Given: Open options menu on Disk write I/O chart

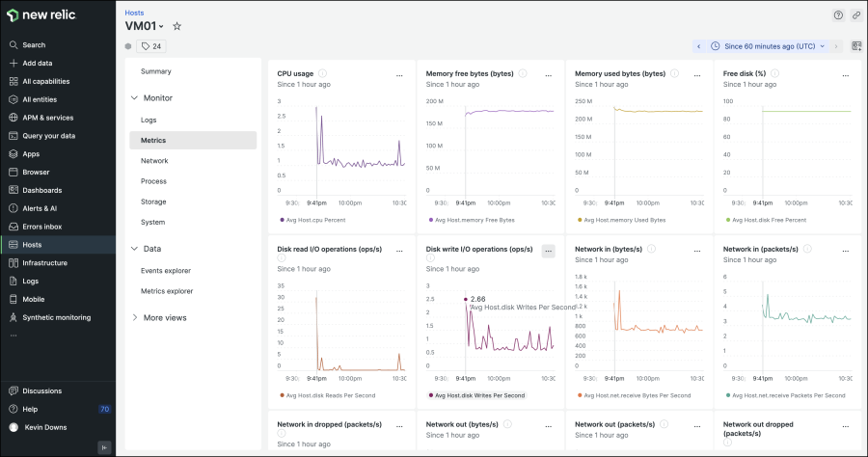Looking at the screenshot, I should pos(548,251).
